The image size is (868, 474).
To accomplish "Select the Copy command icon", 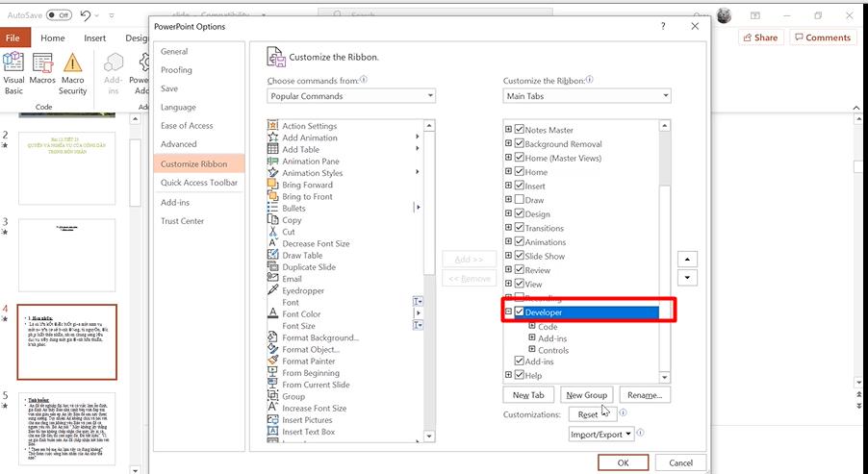I will coord(272,219).
